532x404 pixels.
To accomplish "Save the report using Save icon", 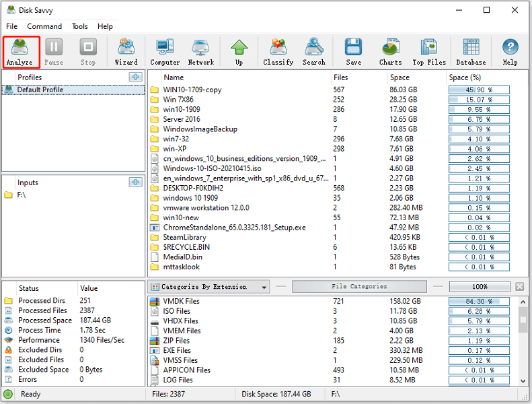I will 353,52.
